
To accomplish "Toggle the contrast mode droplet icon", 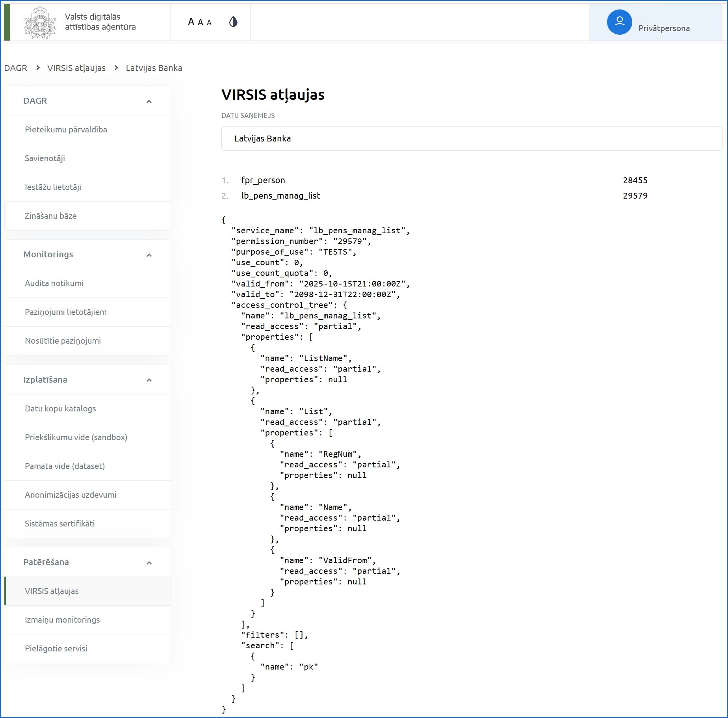I will pyautogui.click(x=233, y=22).
